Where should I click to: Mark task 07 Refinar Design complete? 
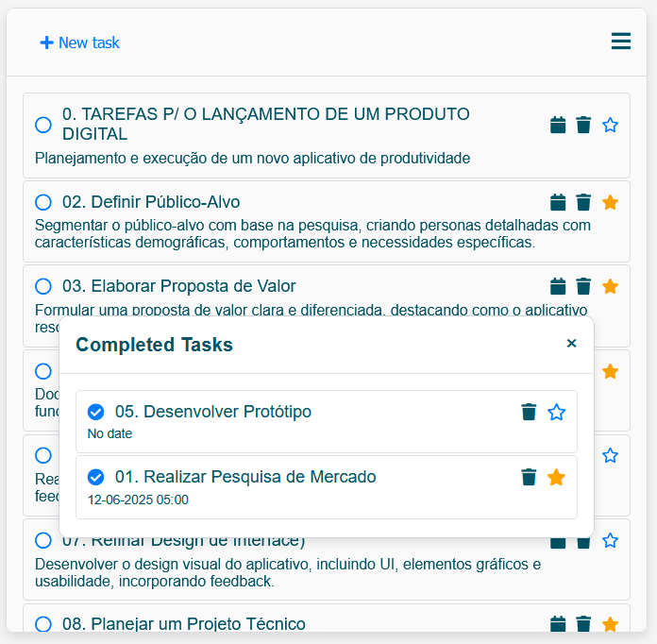43,540
